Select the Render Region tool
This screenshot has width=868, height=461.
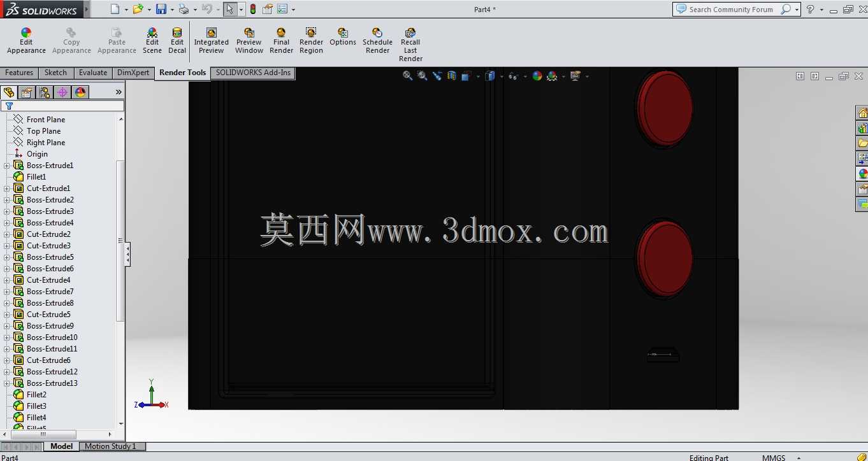click(311, 41)
